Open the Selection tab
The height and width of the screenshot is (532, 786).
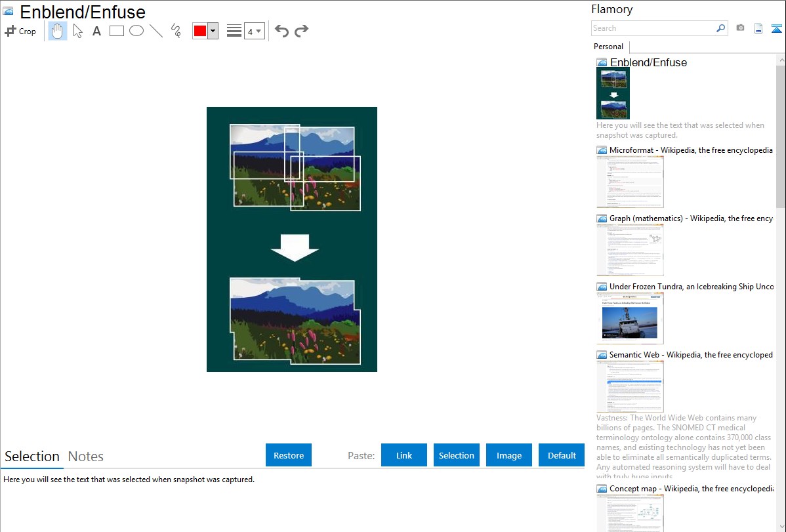[x=32, y=457]
